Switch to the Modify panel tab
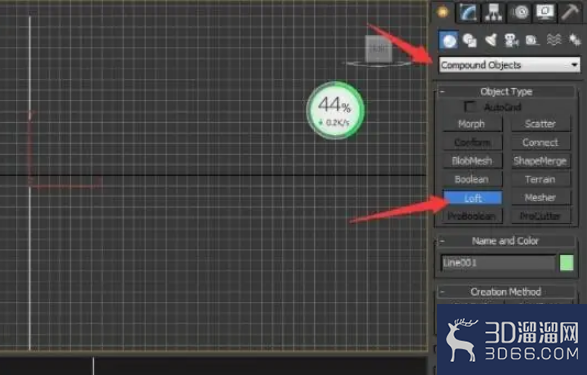Screen dimensions: 587x375 (x=468, y=12)
